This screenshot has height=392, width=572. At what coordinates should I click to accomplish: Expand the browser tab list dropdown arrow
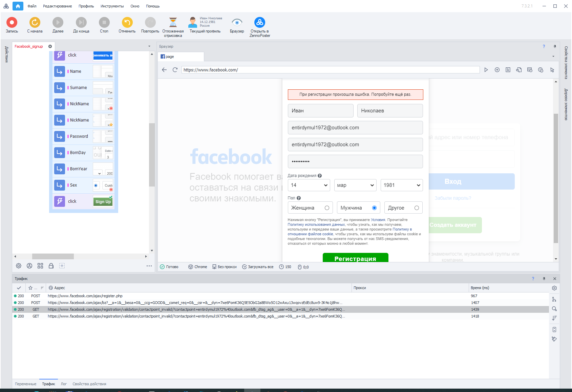point(553,57)
